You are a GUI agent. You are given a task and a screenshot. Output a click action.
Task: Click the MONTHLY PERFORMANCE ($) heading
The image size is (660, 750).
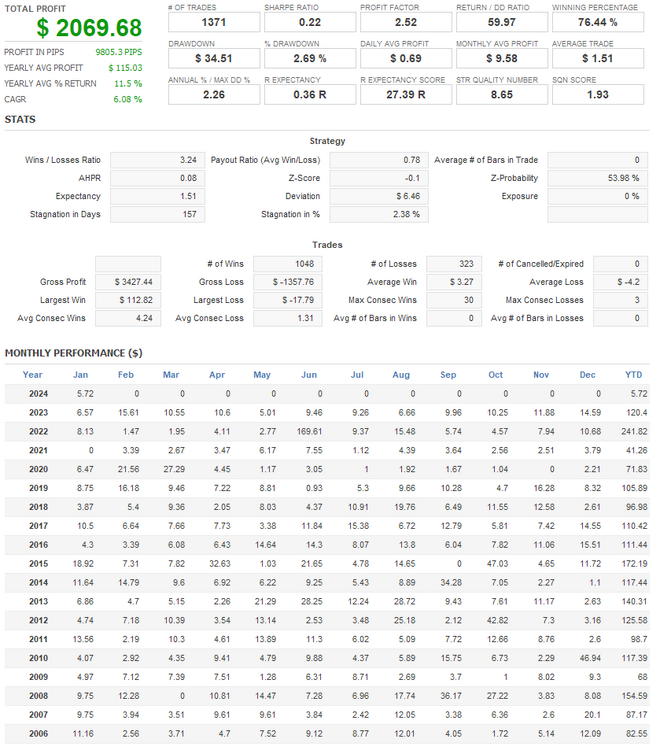(74, 353)
